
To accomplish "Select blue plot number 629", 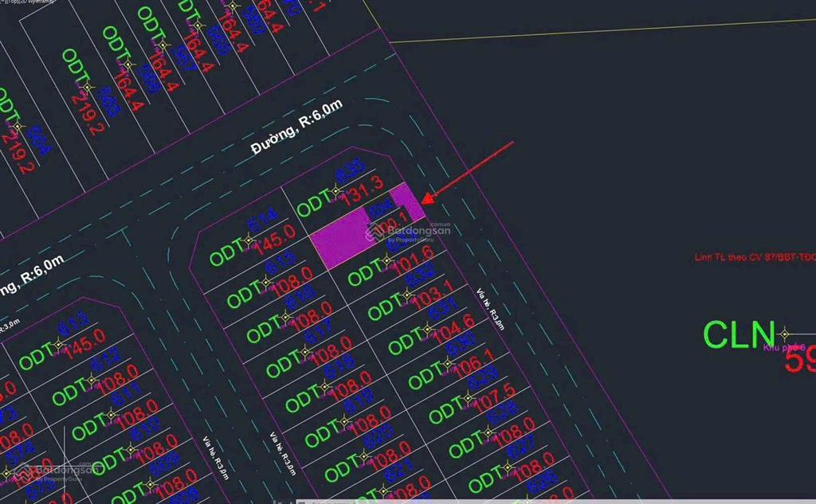I will point(481,378).
